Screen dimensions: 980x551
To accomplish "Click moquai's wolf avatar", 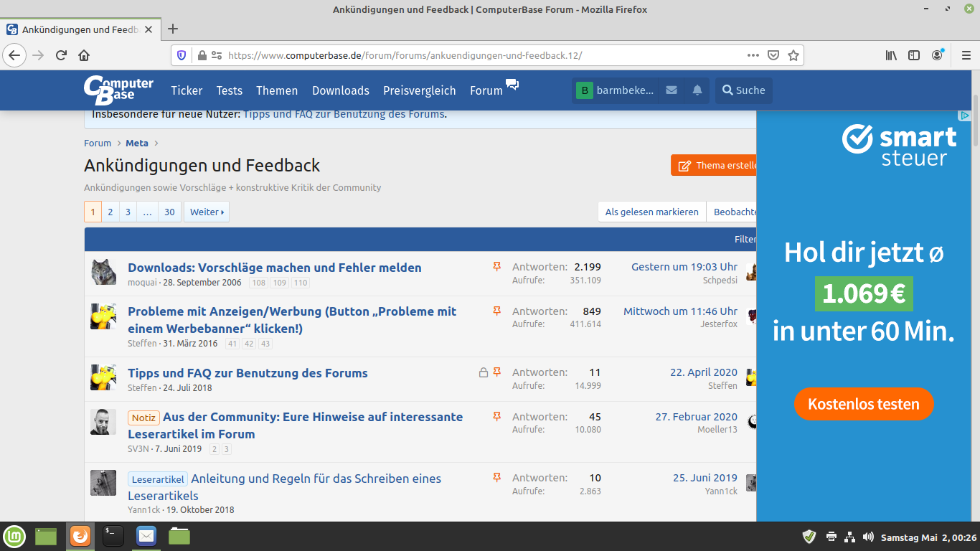I will coord(103,272).
